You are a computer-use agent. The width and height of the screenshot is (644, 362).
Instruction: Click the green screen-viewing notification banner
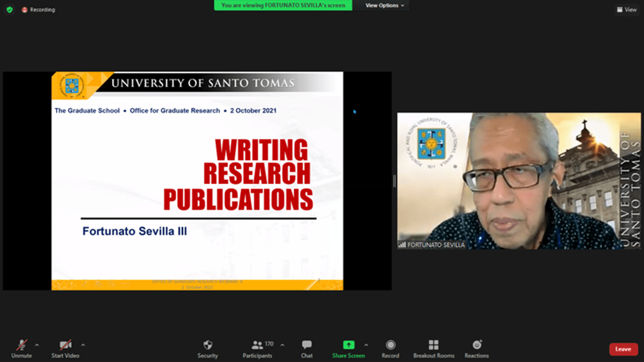283,5
